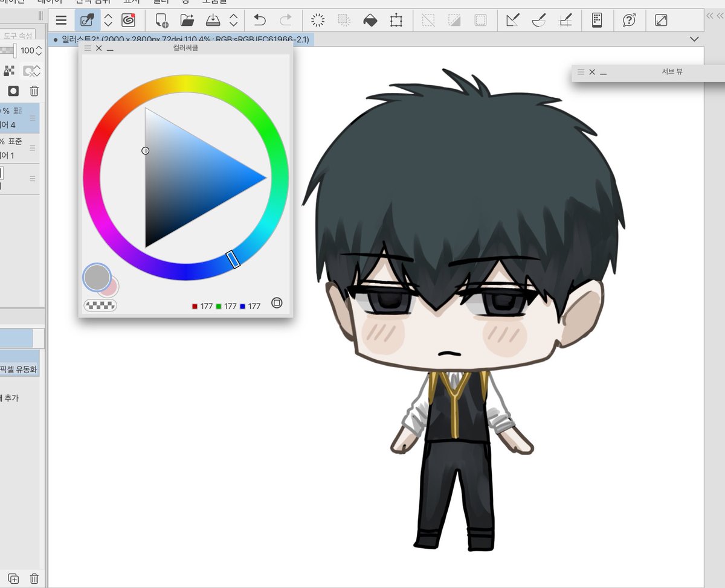725x588 pixels.
Task: Create a new canvas with New icon
Action: pyautogui.click(x=161, y=21)
